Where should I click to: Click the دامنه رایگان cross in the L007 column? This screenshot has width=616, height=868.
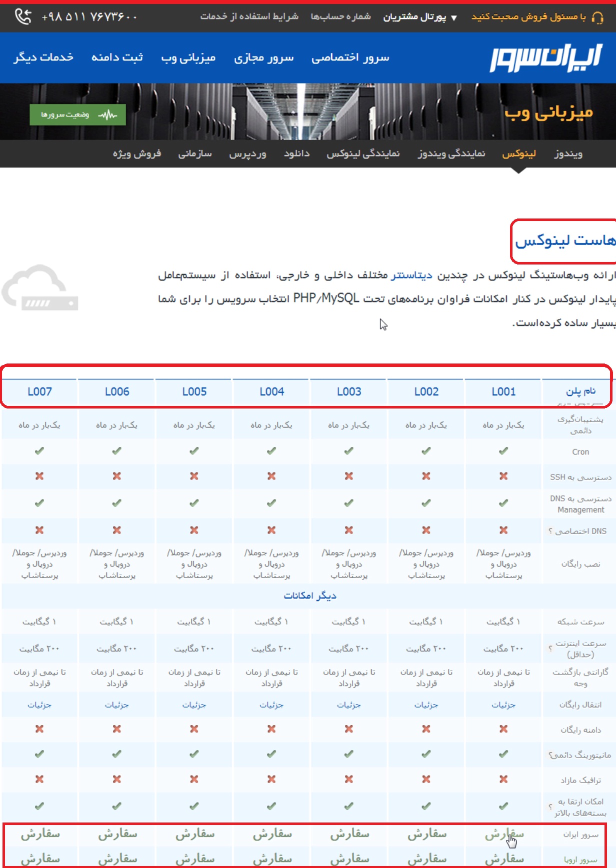(39, 729)
